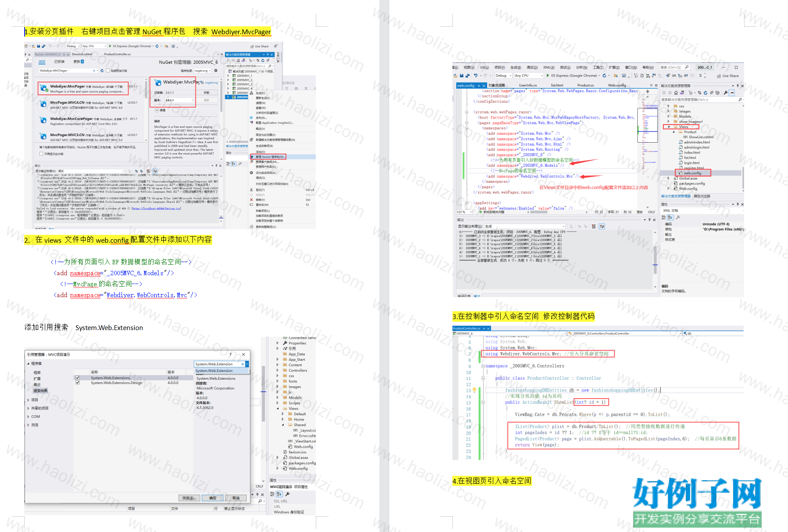
Task: Open the UserInfo.cs editor tab
Action: 528,85
